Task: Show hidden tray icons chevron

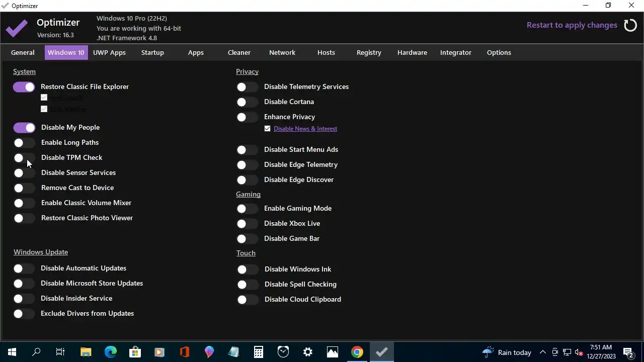Action: click(543, 352)
